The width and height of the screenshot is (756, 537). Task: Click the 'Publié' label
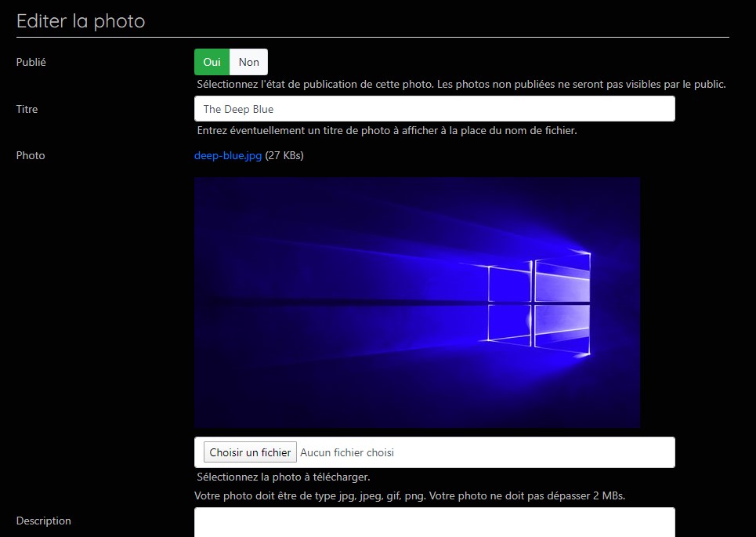pos(31,62)
